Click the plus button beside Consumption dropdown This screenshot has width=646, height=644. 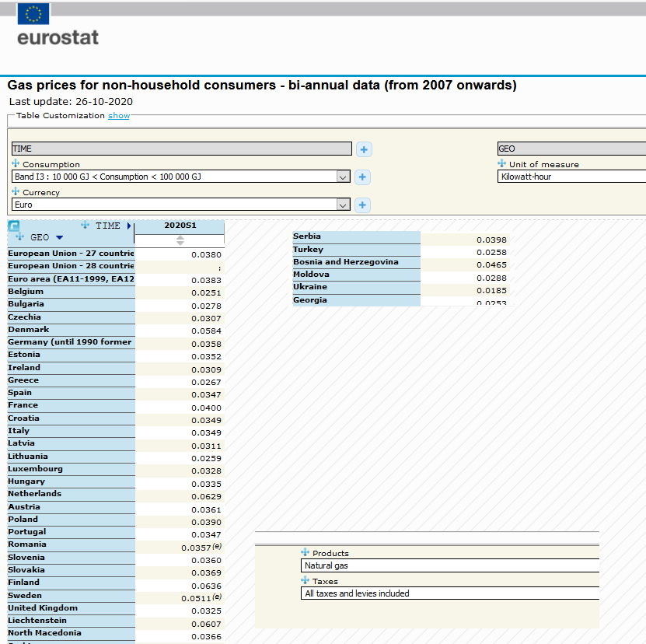(x=362, y=177)
